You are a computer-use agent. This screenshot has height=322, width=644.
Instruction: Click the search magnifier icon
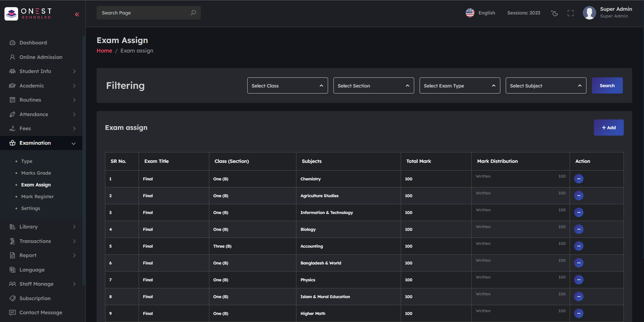[x=193, y=13]
